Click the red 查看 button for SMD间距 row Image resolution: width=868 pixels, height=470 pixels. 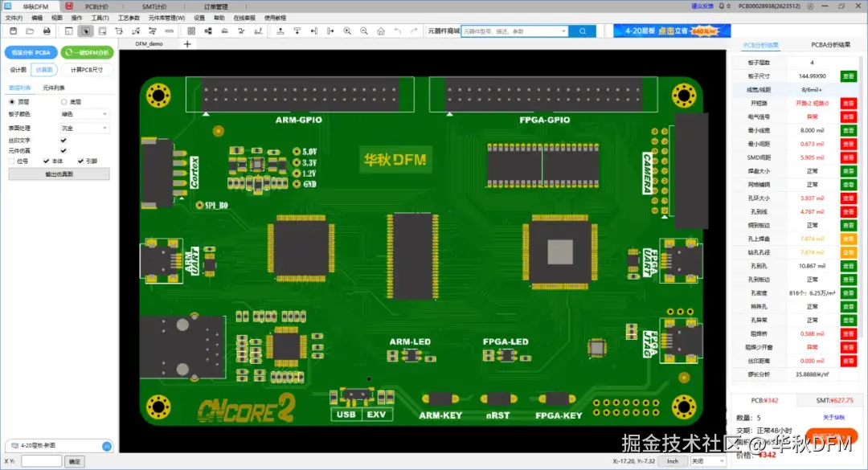pos(849,157)
